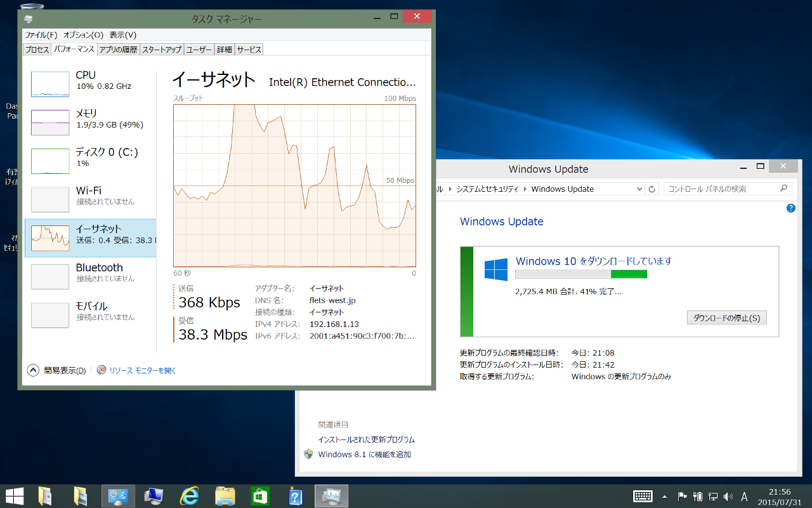Screen dimensions: 812x508
Task: Click the DNS name flets-west.jp
Action: coord(332,300)
